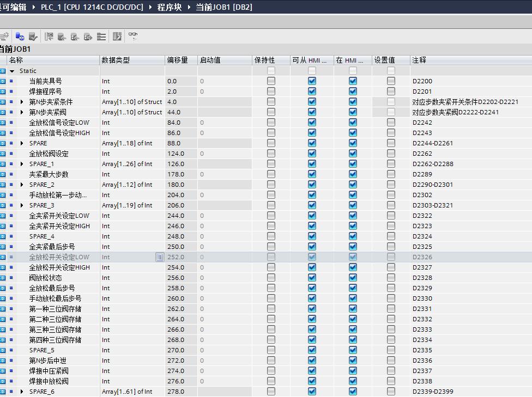
Task: Click the 'Keep actual values' database toolbar icon
Action: [33, 36]
